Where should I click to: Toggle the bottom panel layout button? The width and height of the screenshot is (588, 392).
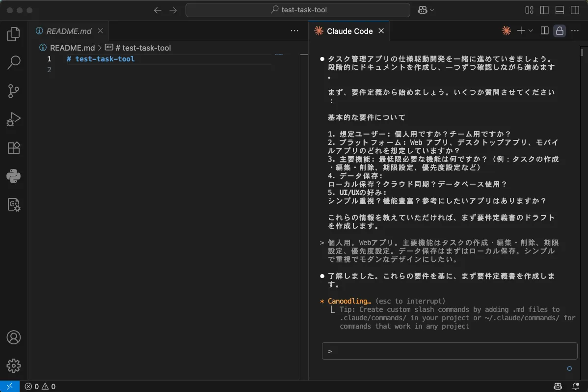pyautogui.click(x=560, y=10)
